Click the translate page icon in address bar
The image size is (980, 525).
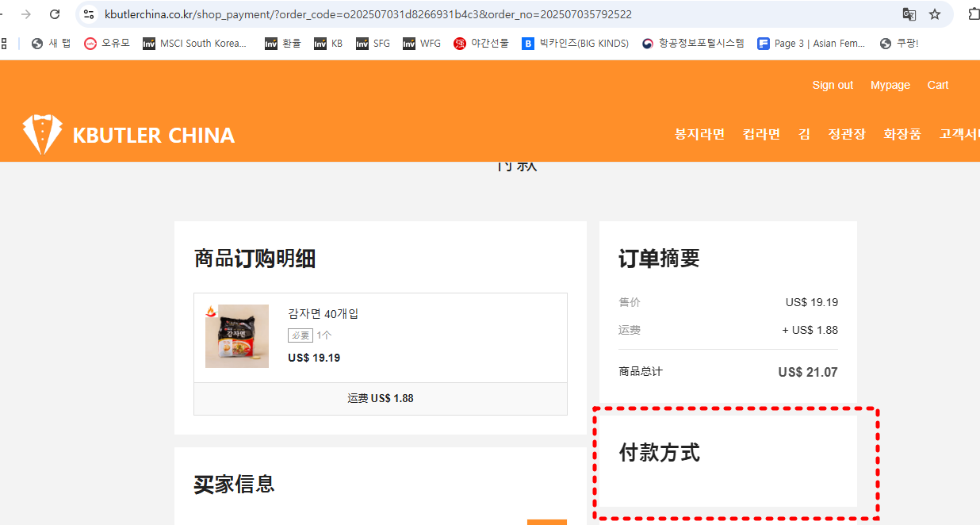909,14
